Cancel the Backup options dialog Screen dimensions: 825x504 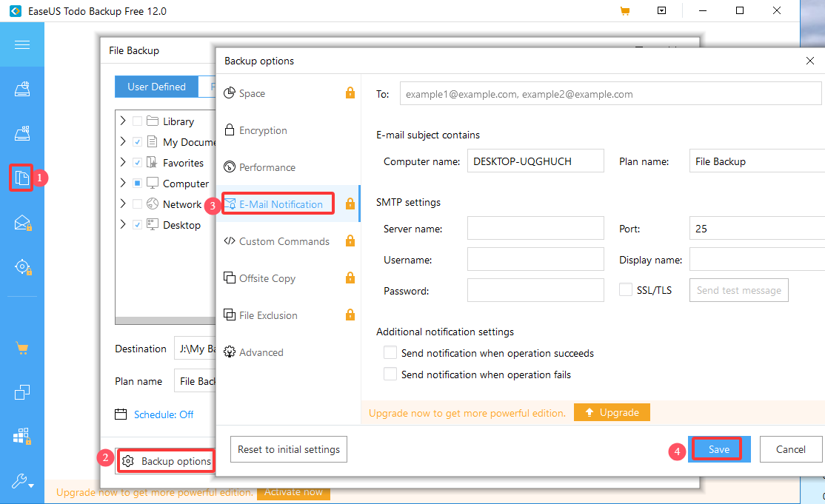(790, 449)
